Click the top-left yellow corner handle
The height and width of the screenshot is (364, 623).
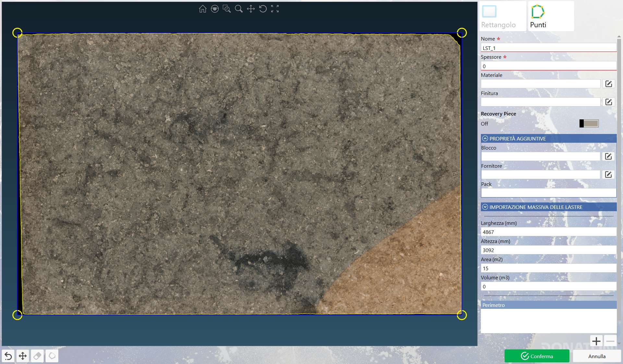(x=17, y=33)
